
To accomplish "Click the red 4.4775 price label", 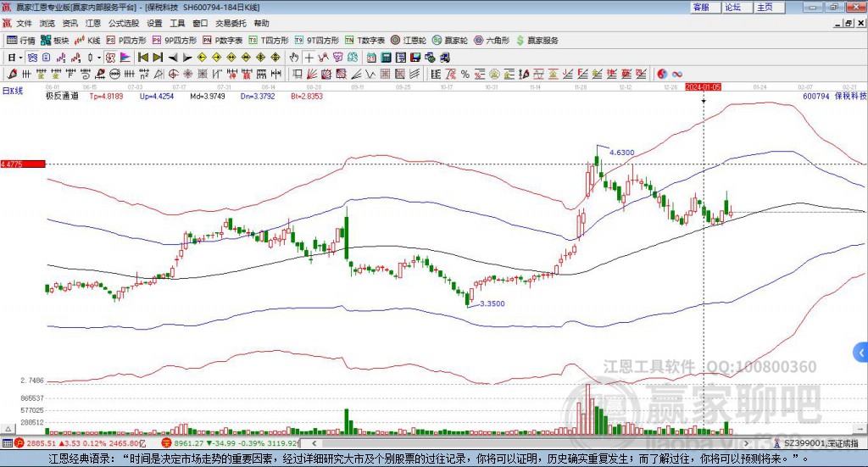I will [22, 164].
